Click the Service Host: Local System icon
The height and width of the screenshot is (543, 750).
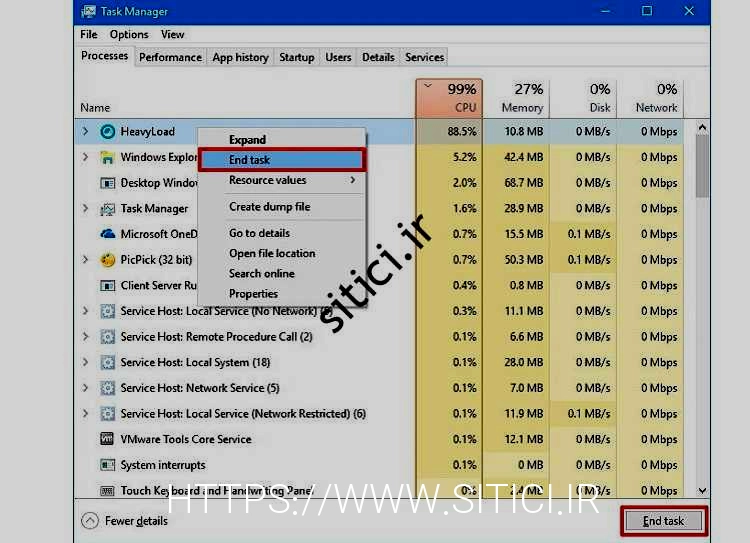point(108,363)
